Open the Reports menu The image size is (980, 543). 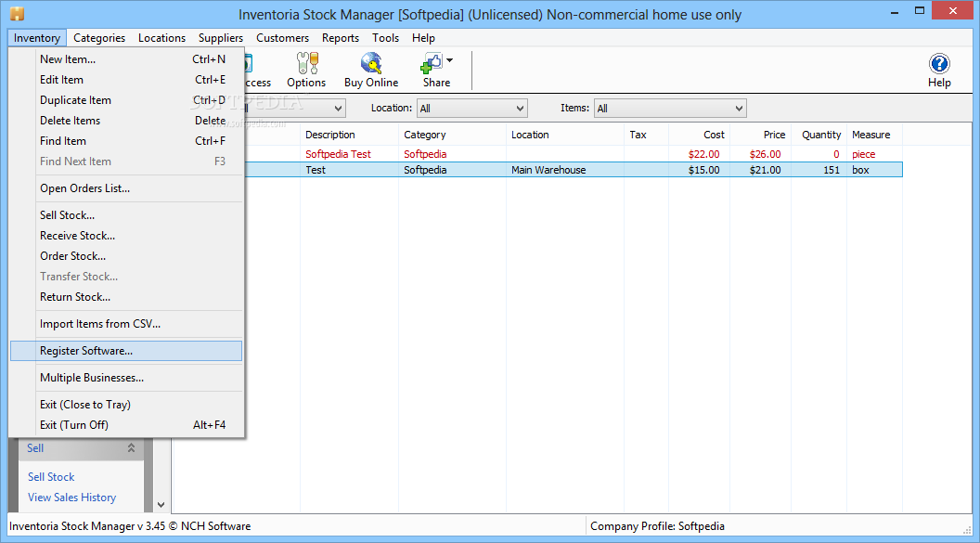(x=341, y=38)
